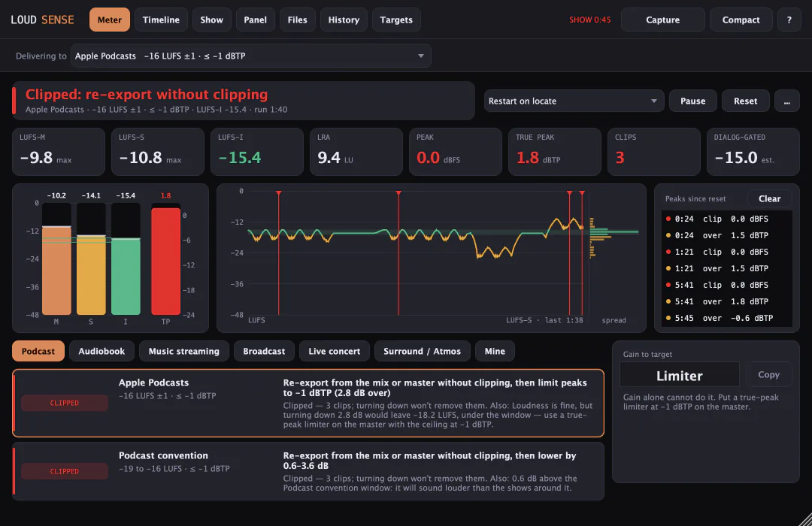812x526 pixels.
Task: Switch to the Meter tab
Action: click(109, 20)
